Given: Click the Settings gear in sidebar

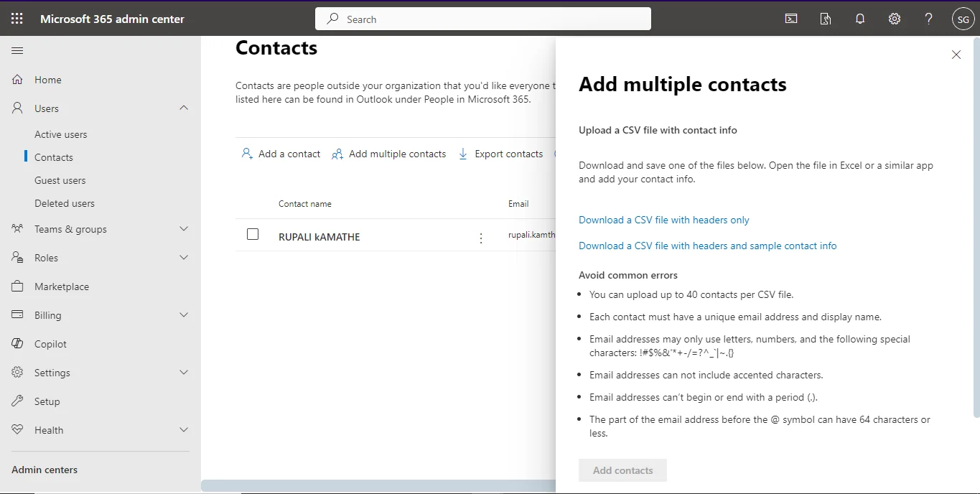Looking at the screenshot, I should (x=18, y=373).
